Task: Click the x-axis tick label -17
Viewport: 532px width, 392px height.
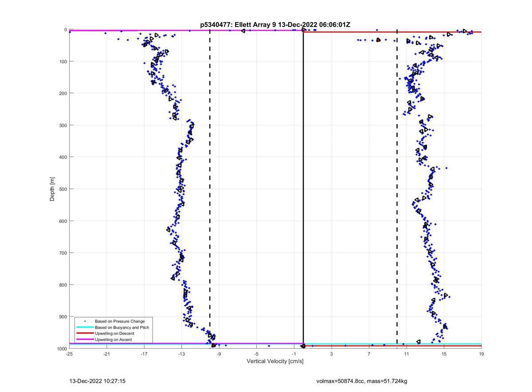Action: [x=144, y=354]
